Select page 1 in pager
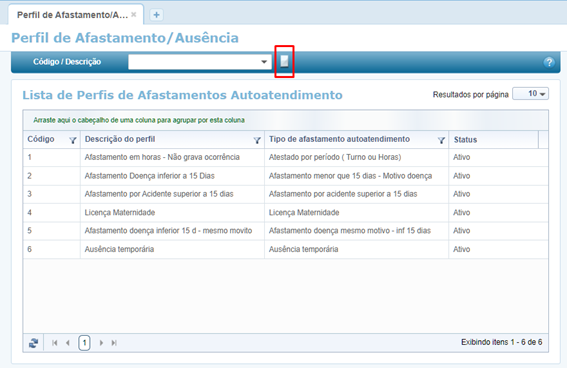 (84, 343)
